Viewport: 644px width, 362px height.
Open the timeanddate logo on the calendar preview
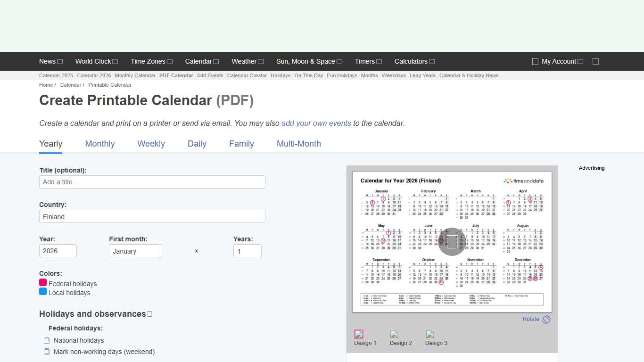pos(523,181)
